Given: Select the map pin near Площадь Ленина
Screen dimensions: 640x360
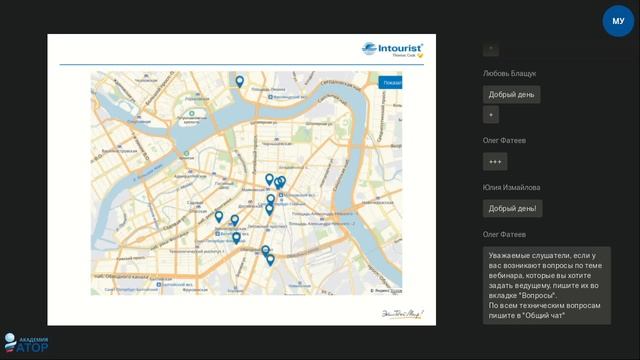Looking at the screenshot, I should (x=240, y=82).
